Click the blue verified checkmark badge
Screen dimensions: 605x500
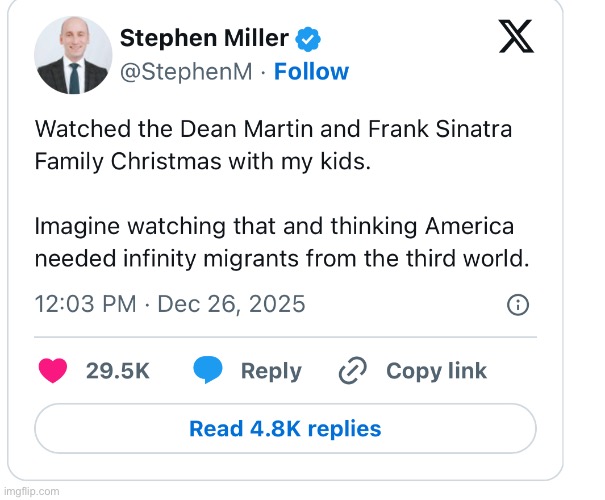point(311,40)
